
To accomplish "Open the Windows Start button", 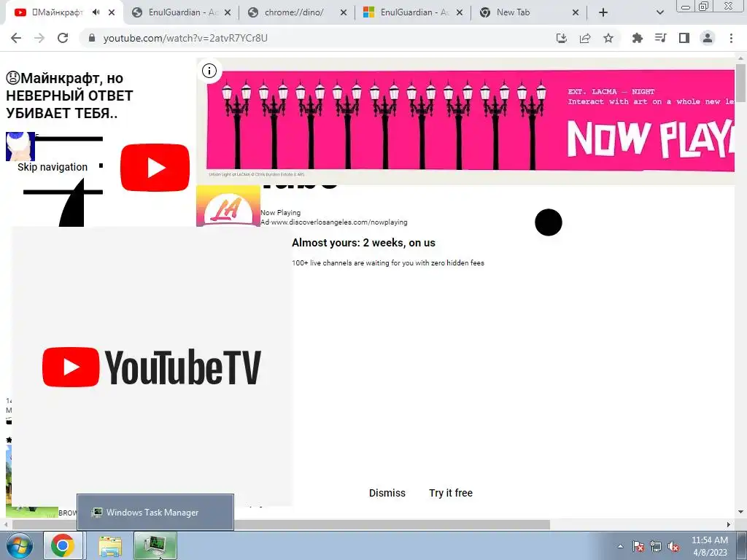I will tap(18, 545).
